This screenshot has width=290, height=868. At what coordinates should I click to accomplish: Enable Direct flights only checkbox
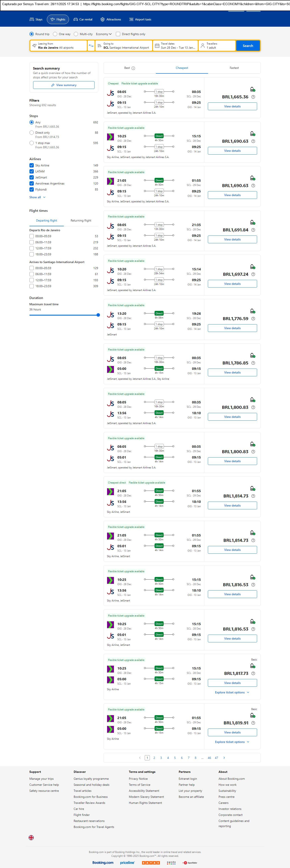pos(118,34)
